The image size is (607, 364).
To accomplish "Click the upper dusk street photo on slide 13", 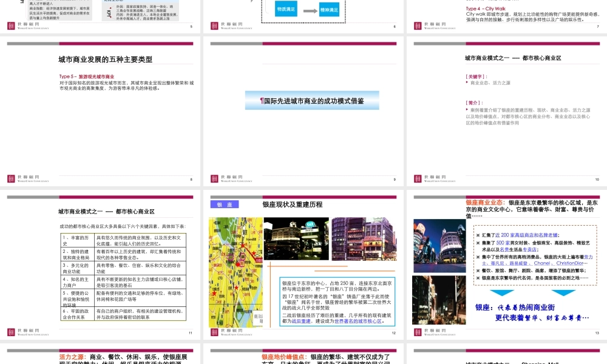I will (439, 246).
